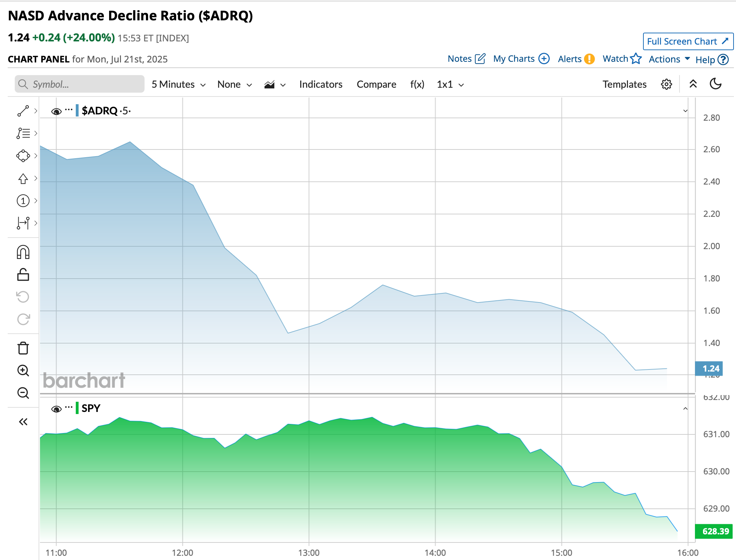This screenshot has height=560, width=736.
Task: Enable magnet snap mode
Action: click(x=23, y=252)
